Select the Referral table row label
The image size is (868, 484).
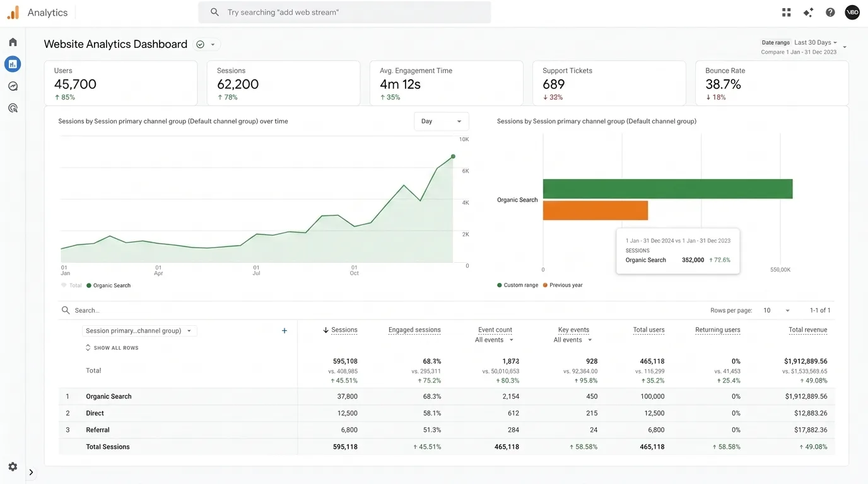click(x=98, y=430)
